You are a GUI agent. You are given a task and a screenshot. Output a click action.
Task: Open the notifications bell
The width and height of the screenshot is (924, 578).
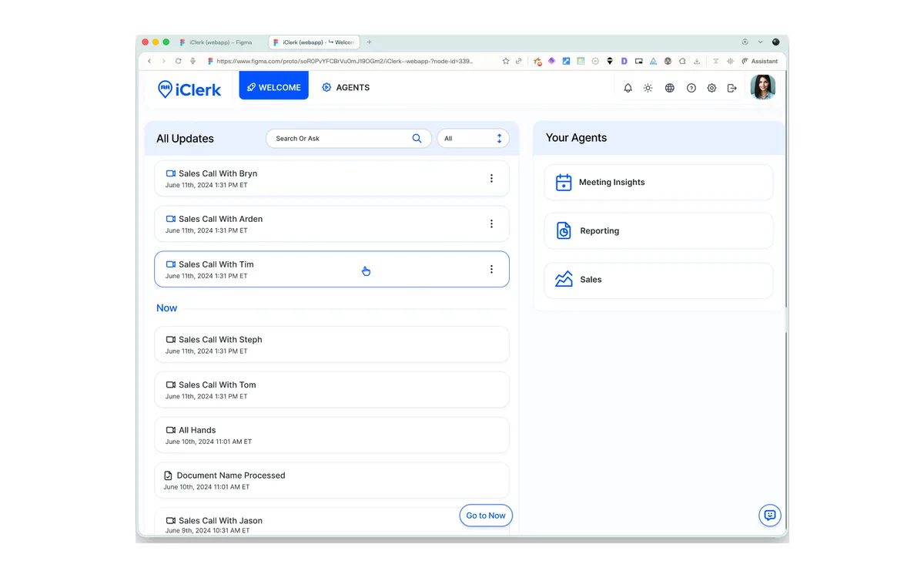pos(628,88)
